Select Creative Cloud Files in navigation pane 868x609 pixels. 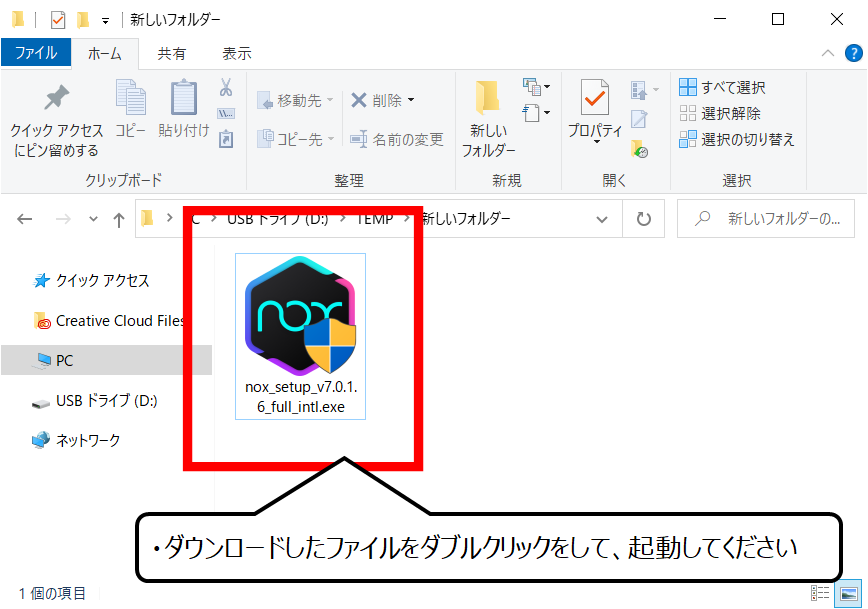pos(108,321)
